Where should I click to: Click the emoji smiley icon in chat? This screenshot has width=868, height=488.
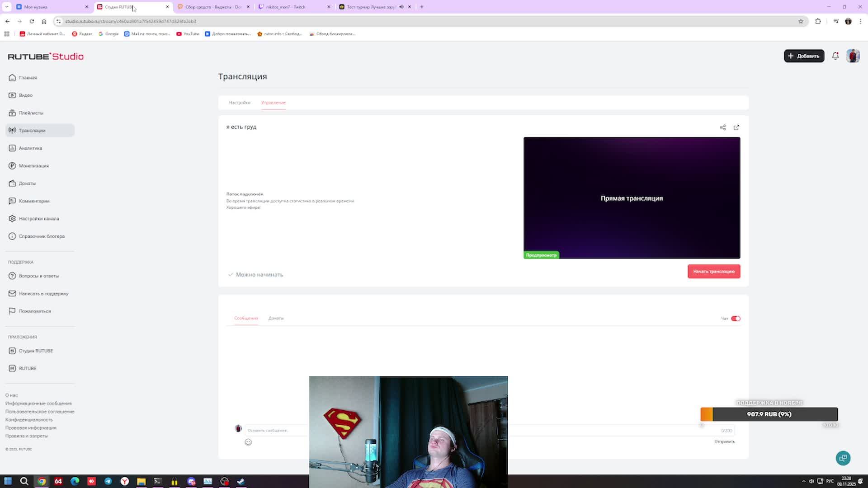(248, 442)
